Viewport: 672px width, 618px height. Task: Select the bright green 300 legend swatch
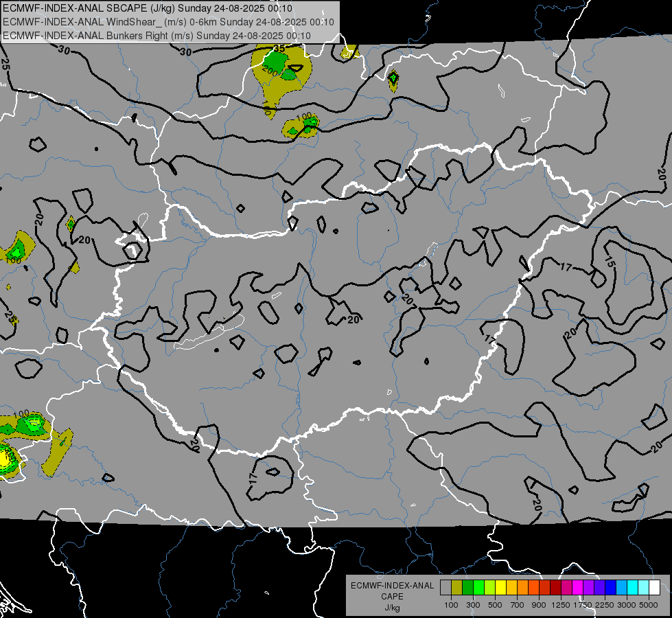click(478, 587)
